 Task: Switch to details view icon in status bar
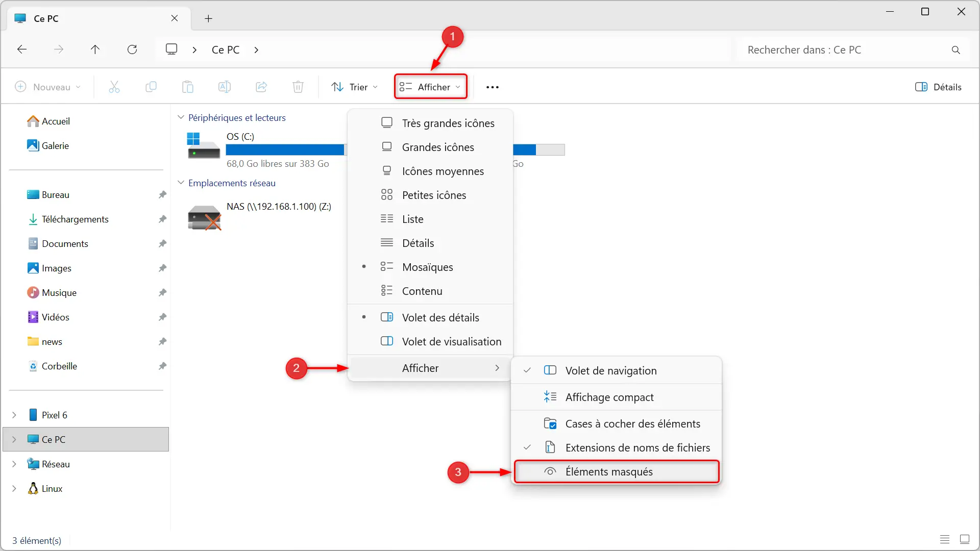[x=945, y=539]
